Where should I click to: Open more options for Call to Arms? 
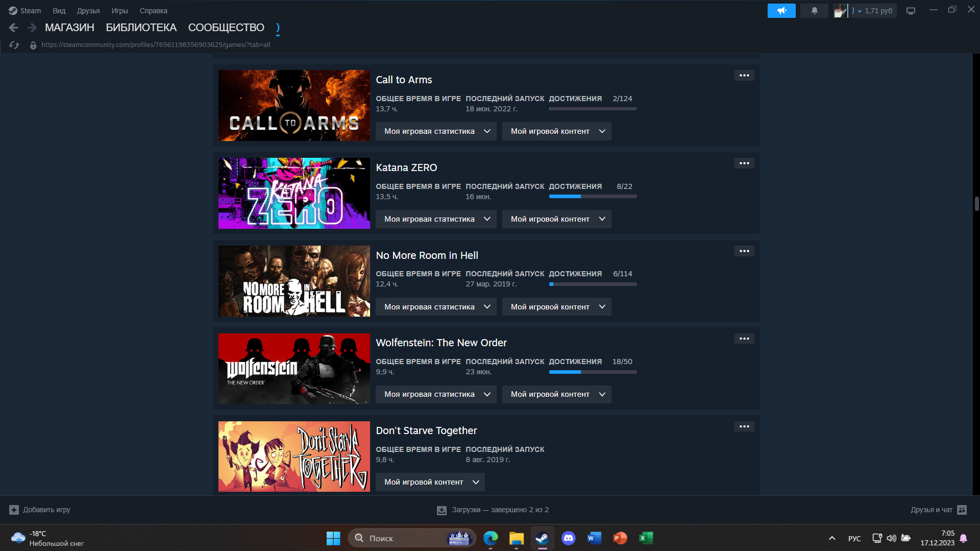click(744, 76)
